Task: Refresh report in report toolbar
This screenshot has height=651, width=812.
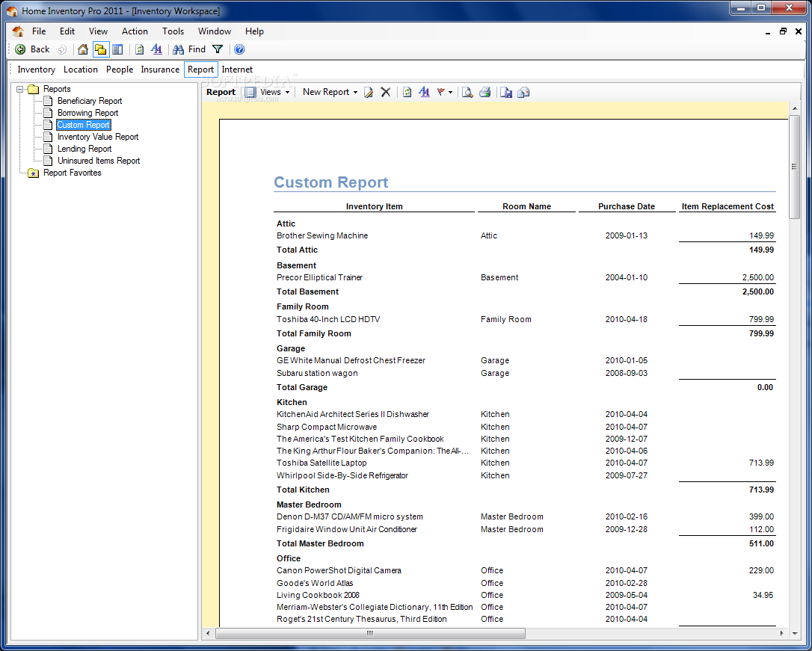Action: (x=407, y=92)
